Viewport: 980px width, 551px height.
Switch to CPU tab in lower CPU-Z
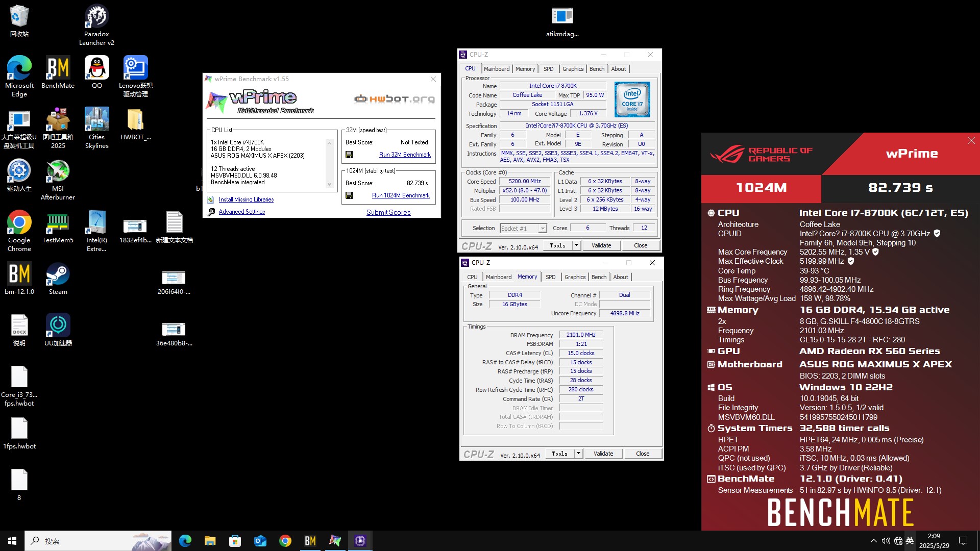472,277
